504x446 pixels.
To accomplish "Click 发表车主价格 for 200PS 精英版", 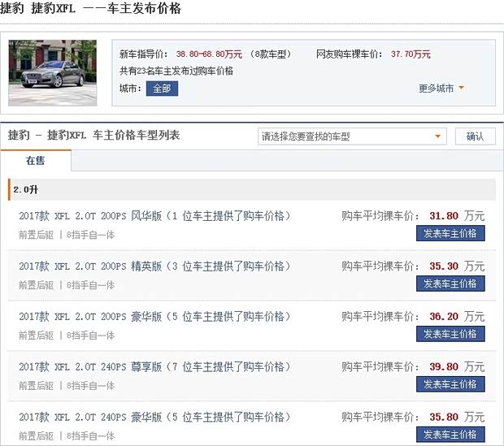I will 450,284.
